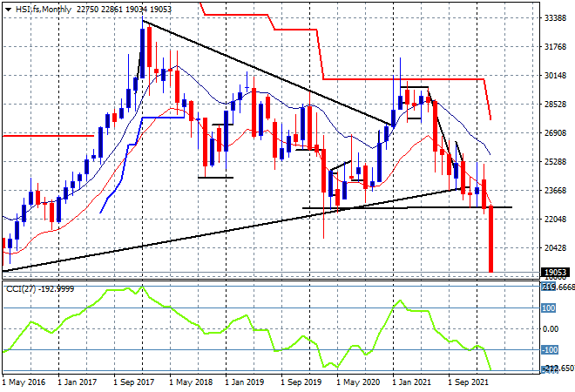
Task: Click the 20428 price axis label
Action: click(x=556, y=248)
